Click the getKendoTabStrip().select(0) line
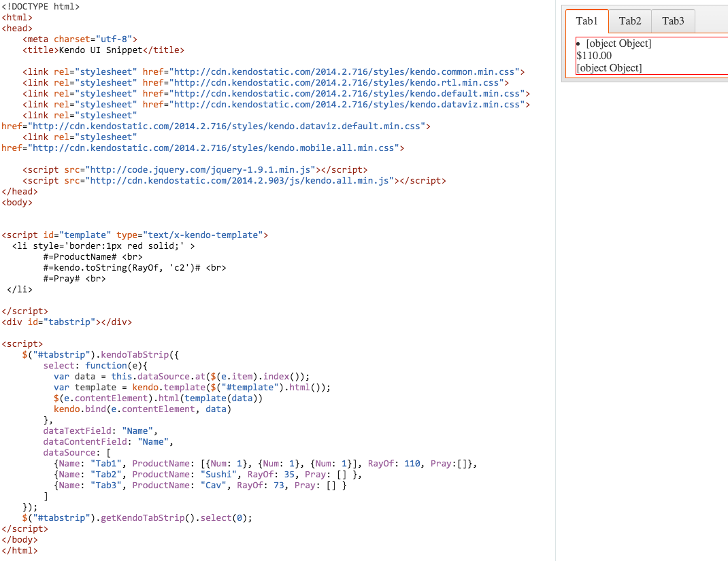 point(137,518)
